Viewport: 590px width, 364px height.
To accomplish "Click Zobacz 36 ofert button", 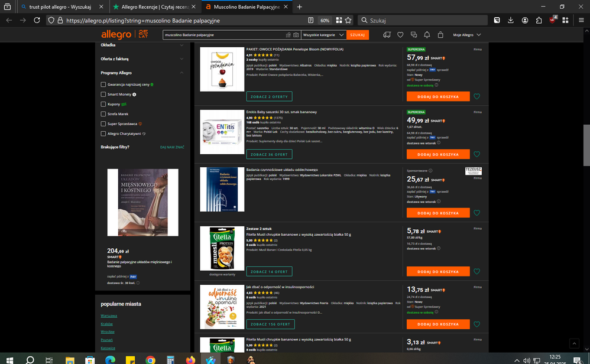I will (x=269, y=154).
